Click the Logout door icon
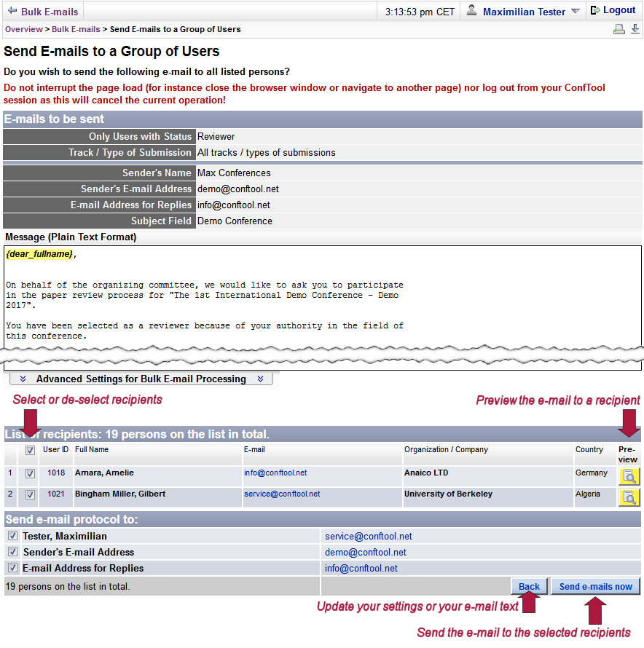The height and width of the screenshot is (648, 644). tap(595, 10)
